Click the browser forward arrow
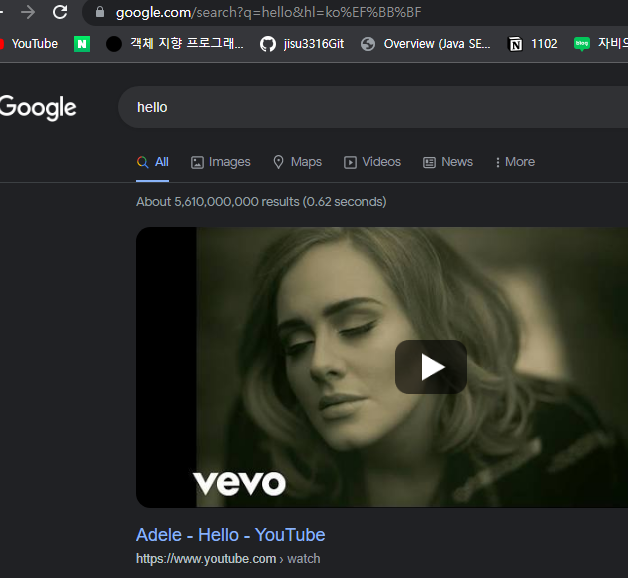 coord(28,12)
